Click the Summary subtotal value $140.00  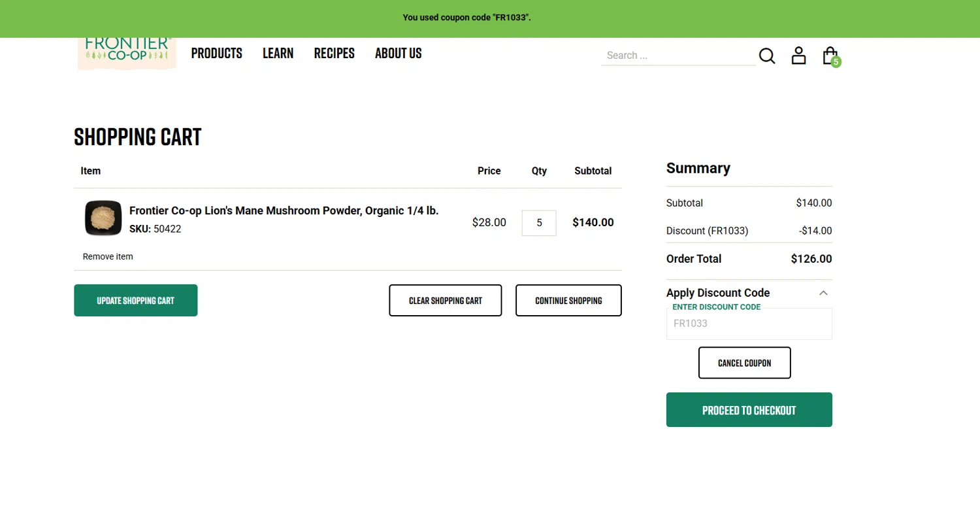pos(814,203)
